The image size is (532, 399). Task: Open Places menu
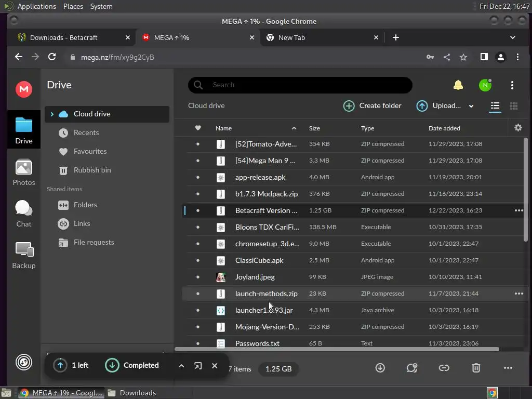73,6
